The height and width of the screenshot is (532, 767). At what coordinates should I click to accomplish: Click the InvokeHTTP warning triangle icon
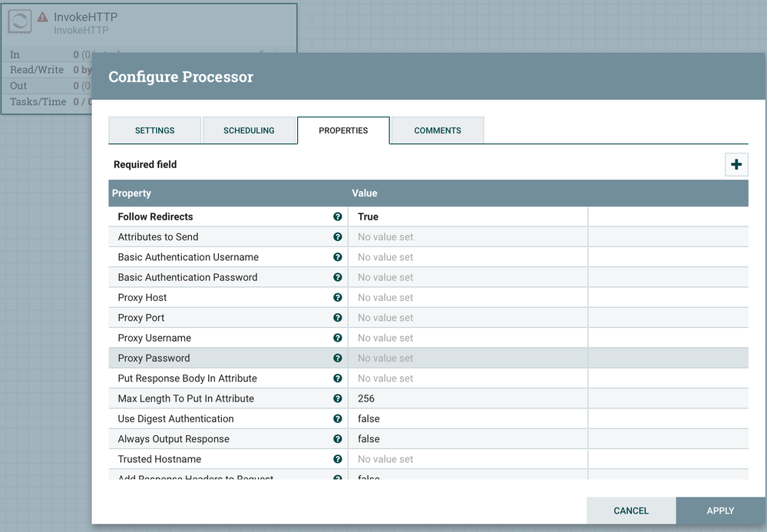[x=42, y=17]
